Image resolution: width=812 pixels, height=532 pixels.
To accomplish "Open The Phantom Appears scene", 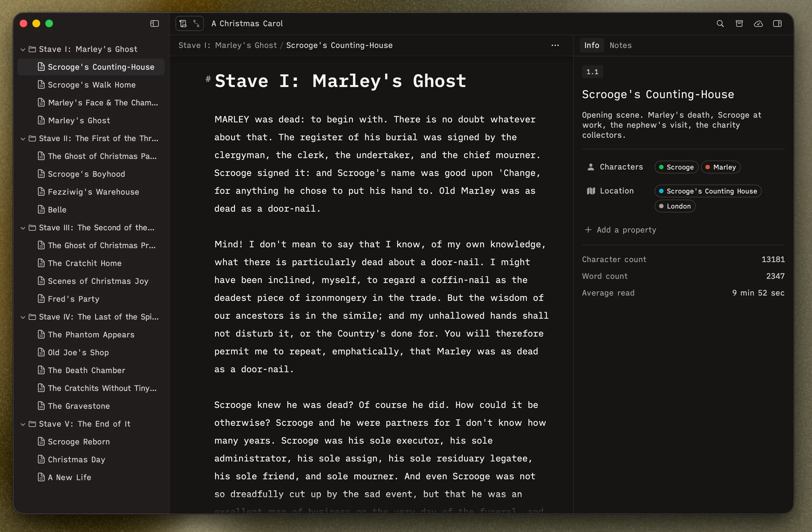I will tap(91, 335).
